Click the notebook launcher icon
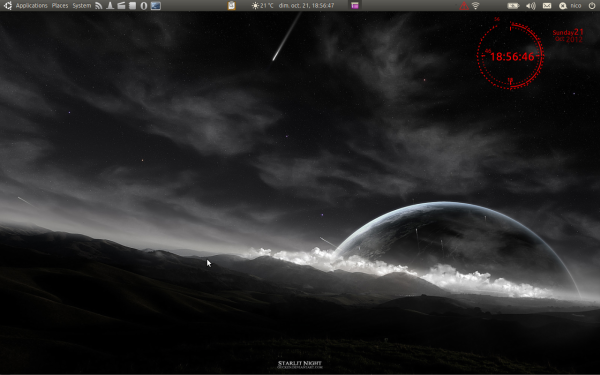The width and height of the screenshot is (600, 375). [132, 5]
